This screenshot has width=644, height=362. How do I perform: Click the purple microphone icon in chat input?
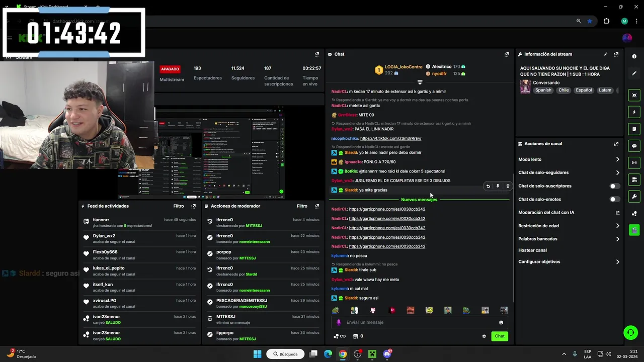coord(339,323)
